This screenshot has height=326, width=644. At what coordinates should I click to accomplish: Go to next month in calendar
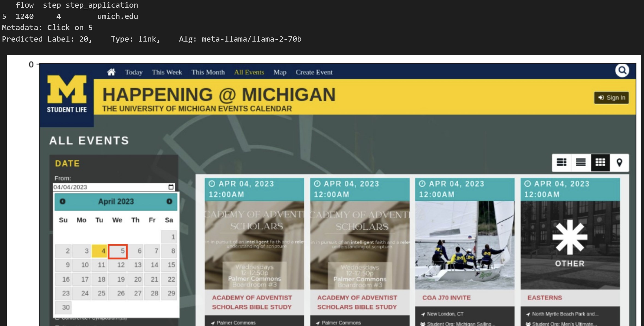pyautogui.click(x=169, y=202)
